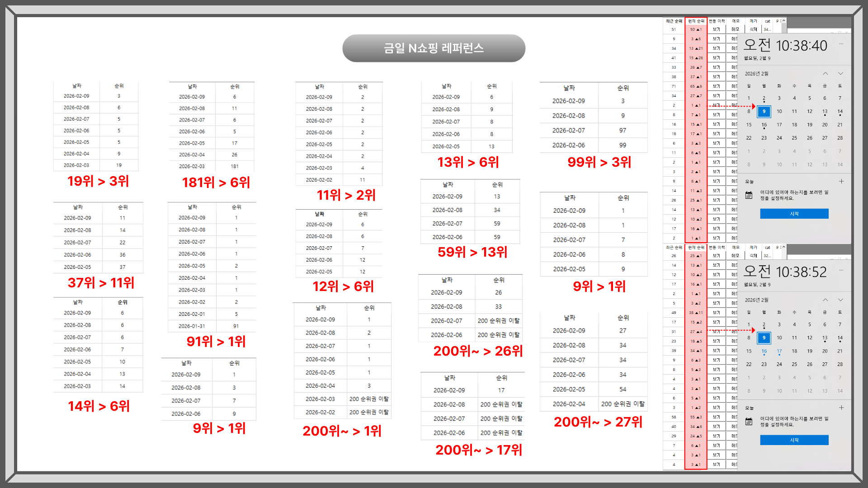This screenshot has width=868, height=488.
Task: Go to next month in the 10:38:40 calendar
Action: pyautogui.click(x=840, y=74)
